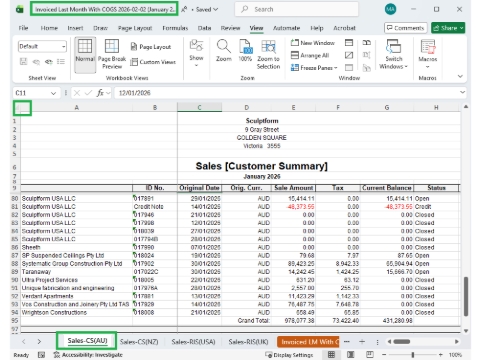Open the Macros dropdown

pyautogui.click(x=428, y=54)
